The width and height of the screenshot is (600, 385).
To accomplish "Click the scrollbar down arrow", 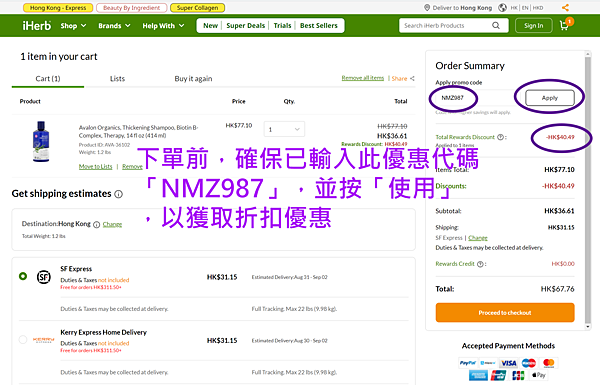I will (588, 327).
